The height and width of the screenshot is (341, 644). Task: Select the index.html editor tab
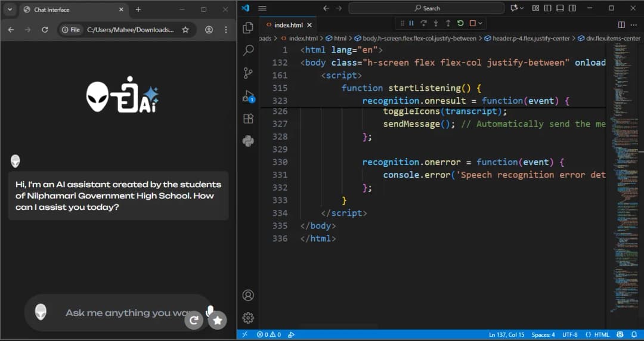(288, 25)
